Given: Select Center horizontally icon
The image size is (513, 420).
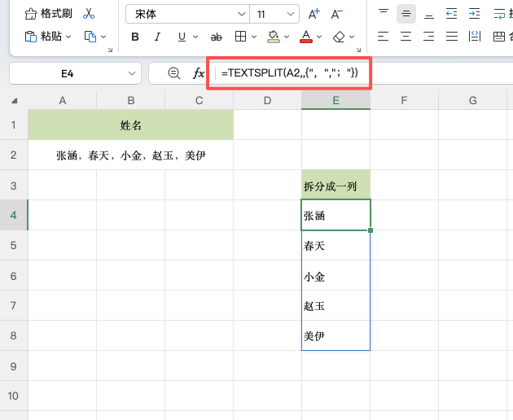Looking at the screenshot, I should 406,37.
